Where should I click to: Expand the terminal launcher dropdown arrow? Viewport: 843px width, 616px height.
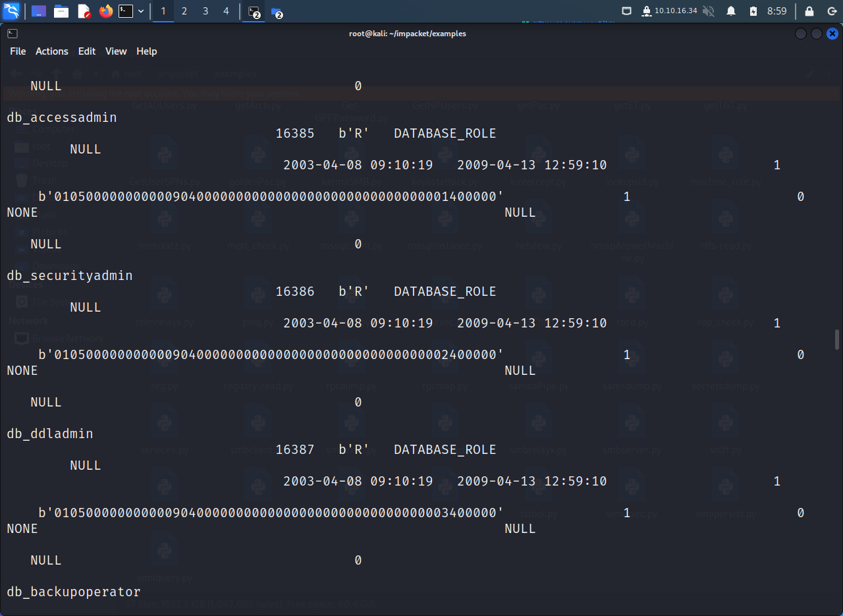tap(141, 11)
